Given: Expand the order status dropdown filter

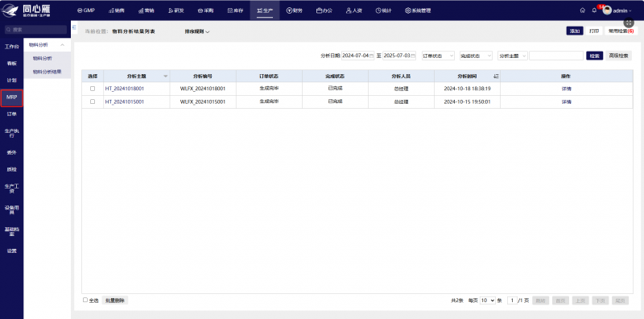Looking at the screenshot, I should (438, 56).
